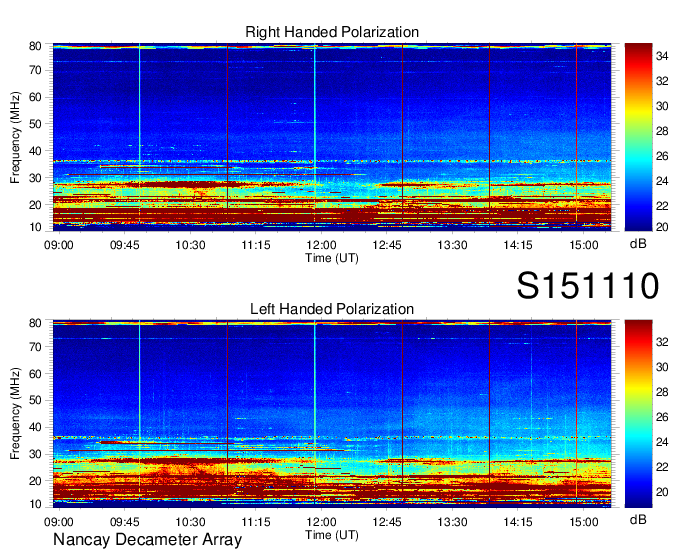
Task: Click time tick 12:00 under Right Handed plot
Action: click(x=321, y=245)
